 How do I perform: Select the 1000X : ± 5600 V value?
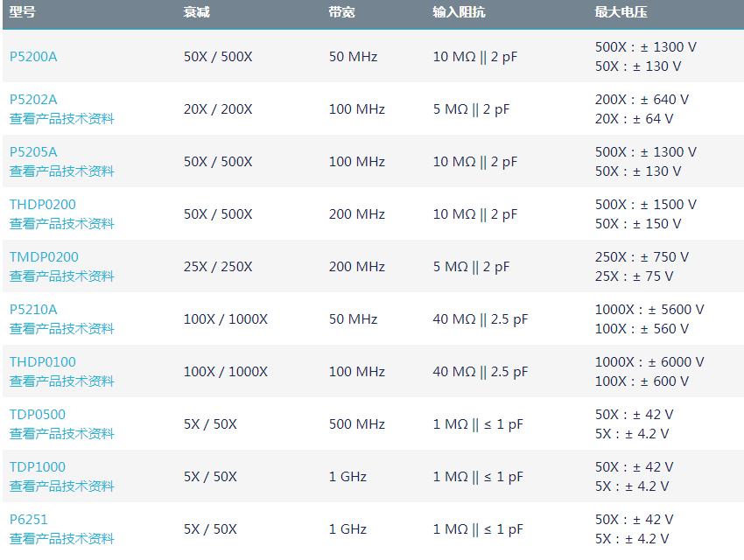click(x=649, y=310)
